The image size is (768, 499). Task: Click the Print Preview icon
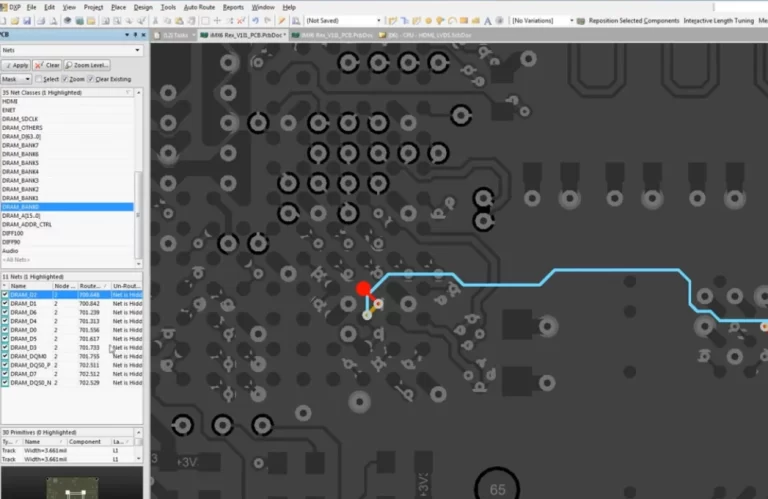(x=53, y=21)
